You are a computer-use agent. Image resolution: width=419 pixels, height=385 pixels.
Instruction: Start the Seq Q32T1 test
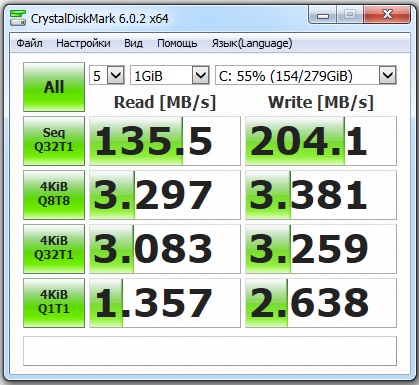tap(54, 141)
